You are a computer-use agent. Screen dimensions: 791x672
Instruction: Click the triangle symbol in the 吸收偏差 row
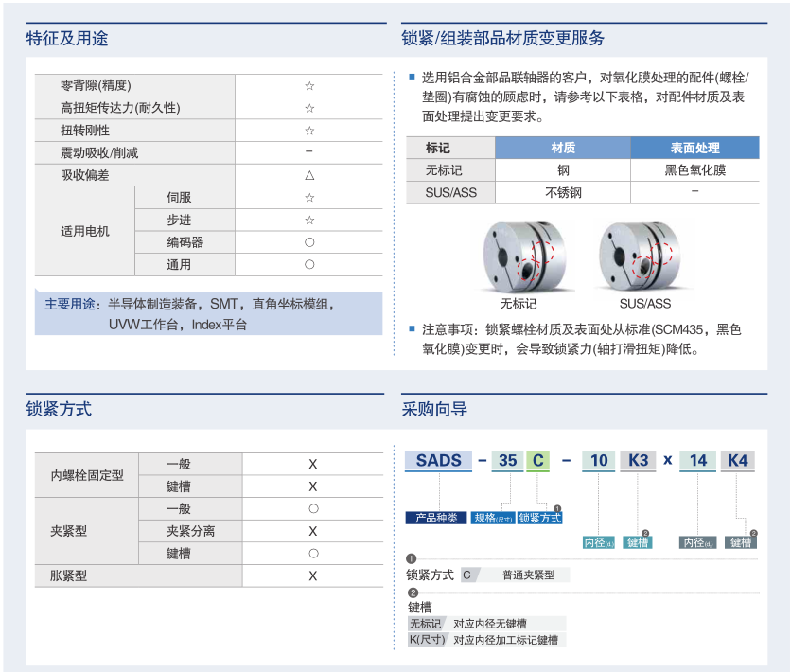(309, 175)
